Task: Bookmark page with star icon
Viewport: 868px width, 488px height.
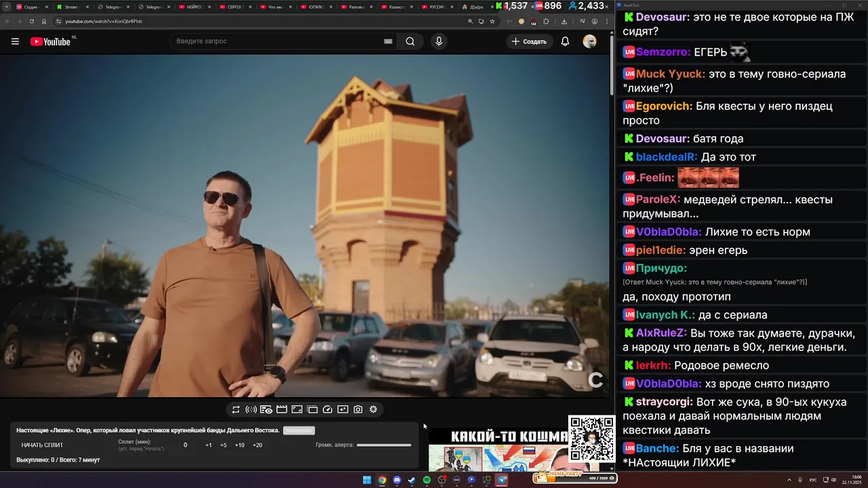Action: pyautogui.click(x=492, y=21)
